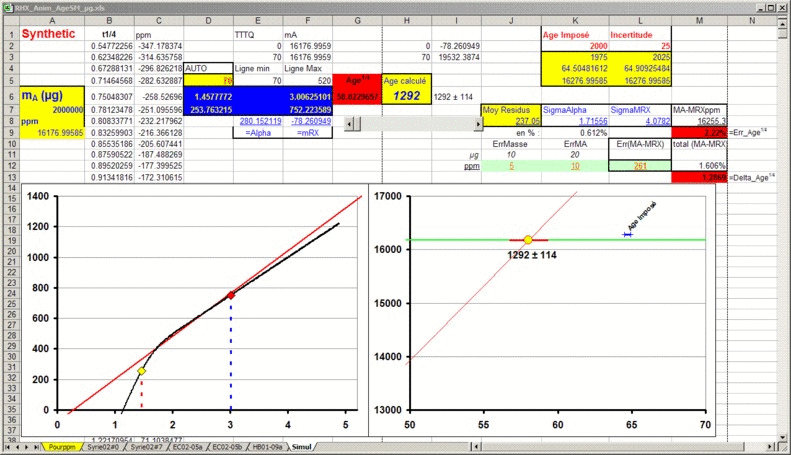The width and height of the screenshot is (791, 455).
Task: Maximize the workbook window
Action: coord(770,8)
